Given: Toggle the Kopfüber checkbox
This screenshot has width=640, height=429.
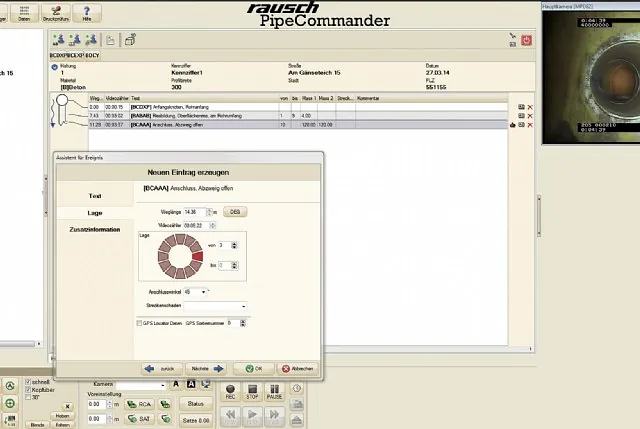Looking at the screenshot, I should [x=28, y=390].
